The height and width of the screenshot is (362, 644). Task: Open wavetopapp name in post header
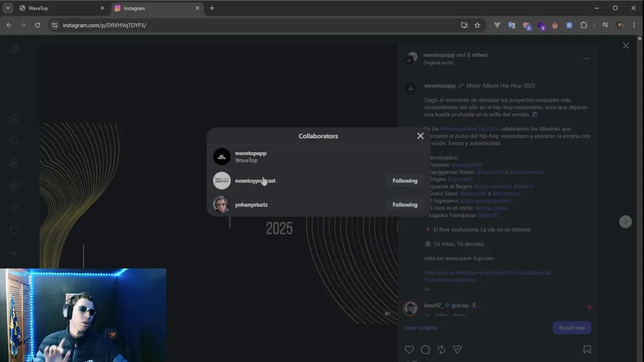(x=439, y=55)
